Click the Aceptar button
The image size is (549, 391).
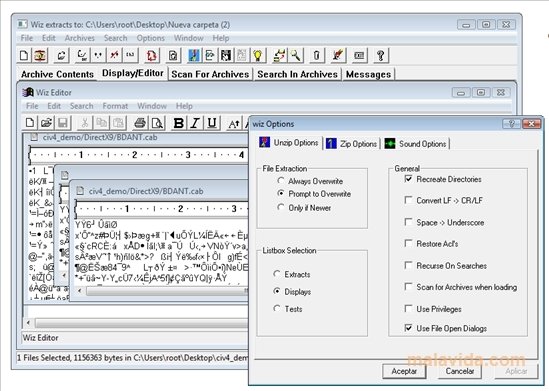tap(404, 371)
